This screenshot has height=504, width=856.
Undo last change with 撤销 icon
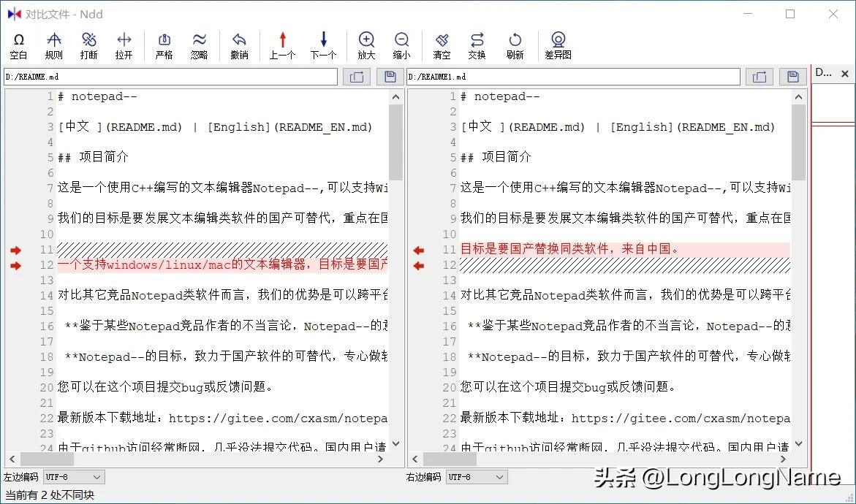click(x=240, y=44)
